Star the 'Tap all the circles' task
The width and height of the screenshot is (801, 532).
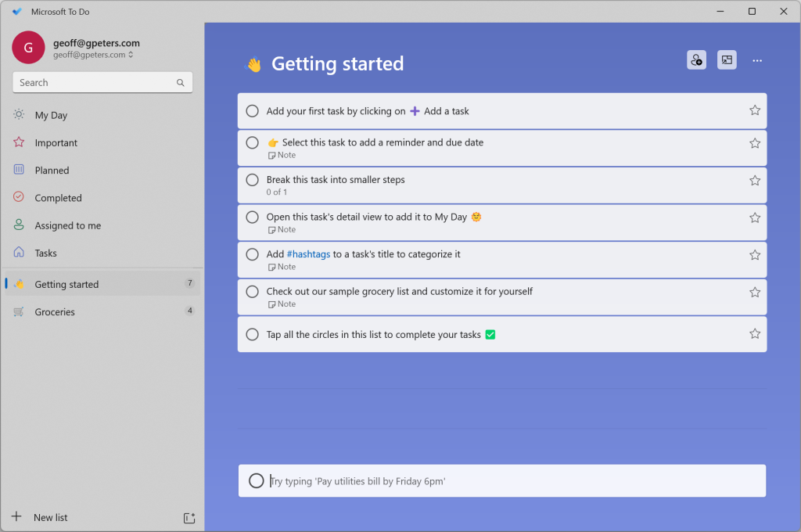[x=755, y=334]
